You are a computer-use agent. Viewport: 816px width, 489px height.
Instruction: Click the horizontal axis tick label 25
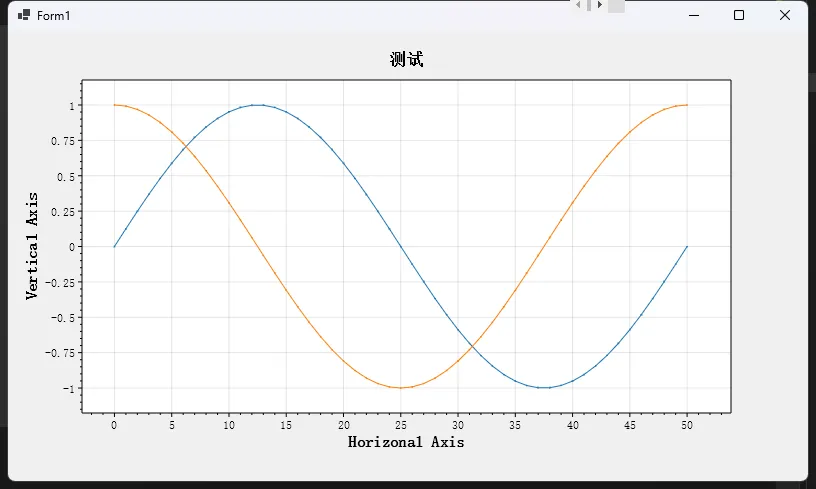(x=401, y=425)
